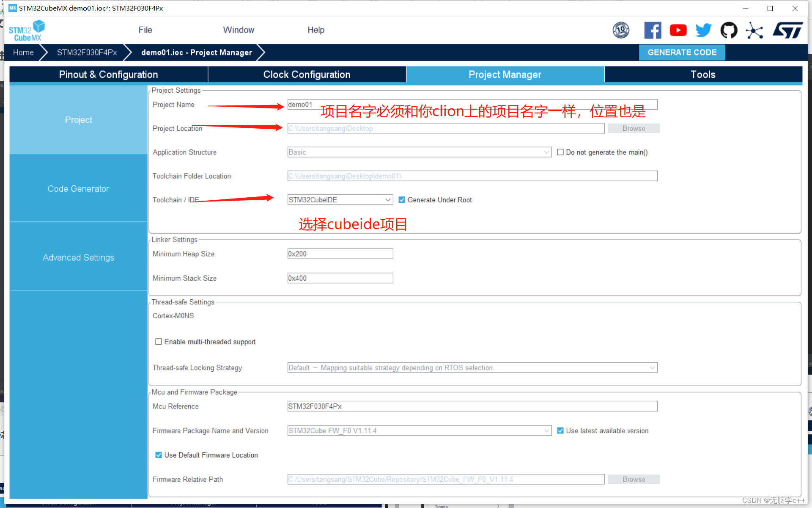
Task: Open the Twitter icon link
Action: point(703,30)
